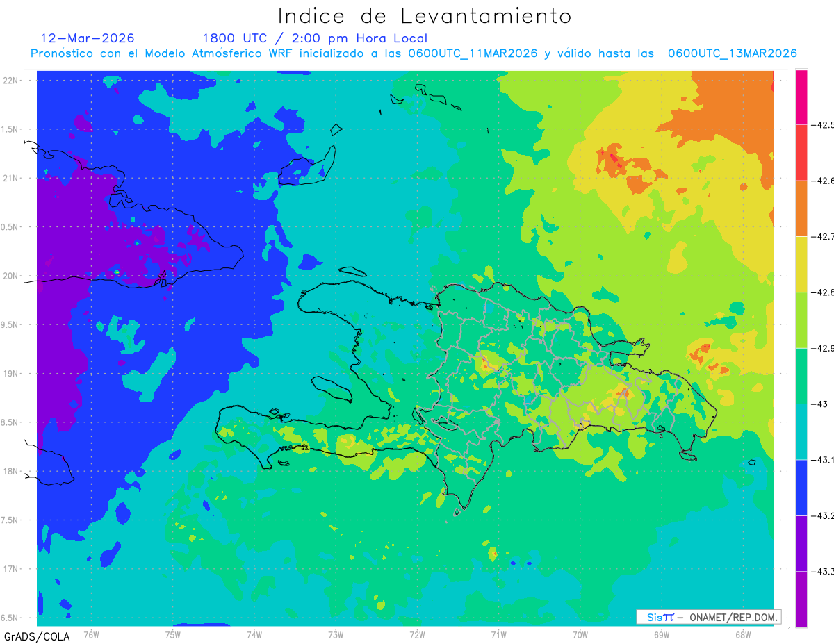This screenshot has width=834, height=644.
Task: Click the 'ONAMET/REP.DOM.' logo box
Action: (708, 617)
